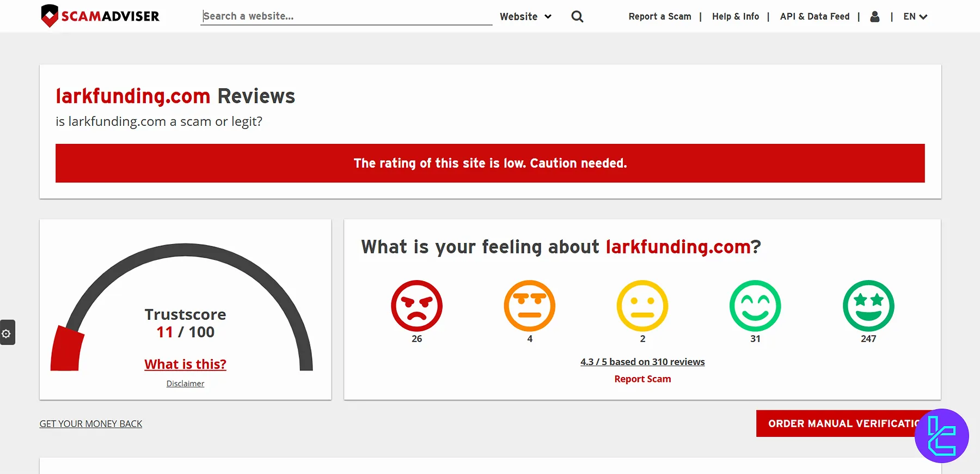Open the 'What is this?' trustscore link
Screen dimensions: 980x474
point(185,364)
